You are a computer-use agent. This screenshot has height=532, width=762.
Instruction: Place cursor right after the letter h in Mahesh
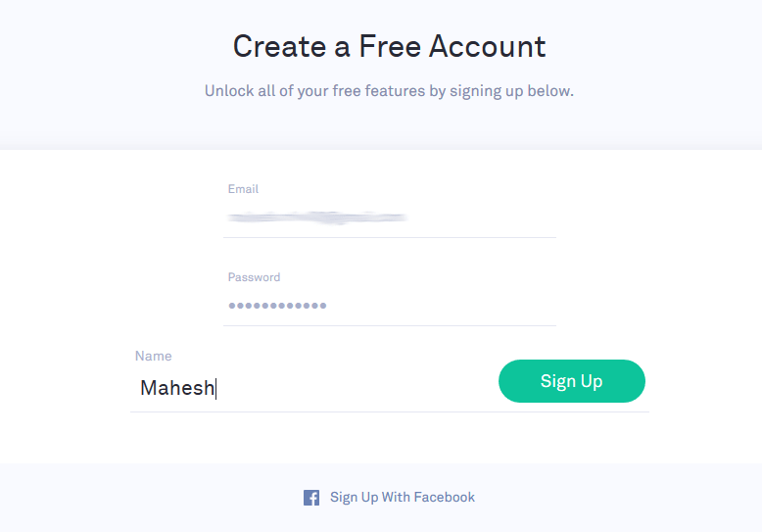click(x=215, y=389)
